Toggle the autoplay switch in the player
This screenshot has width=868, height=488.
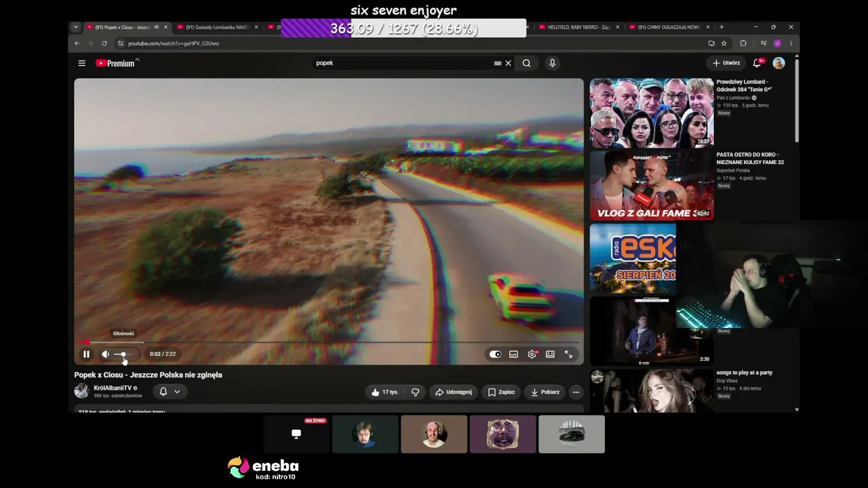click(495, 354)
